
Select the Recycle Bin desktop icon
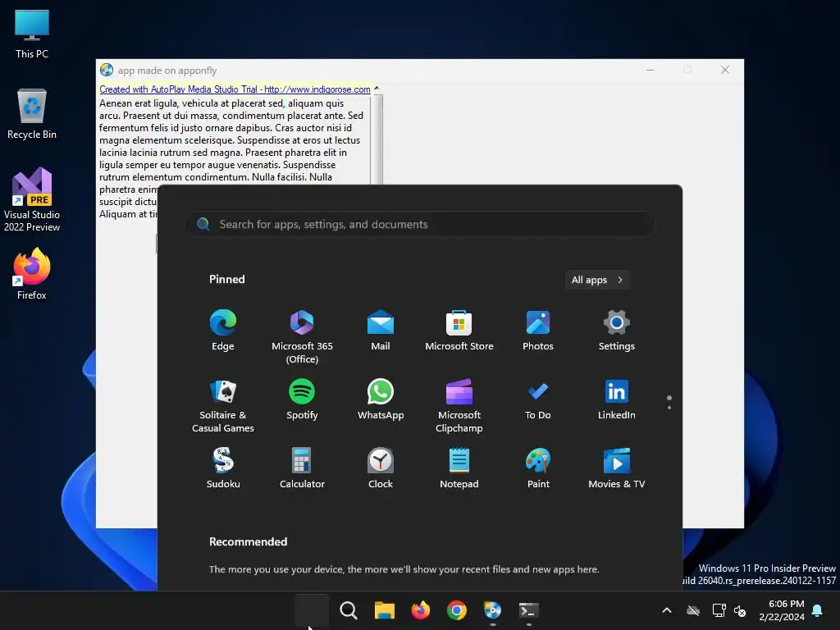[x=32, y=114]
